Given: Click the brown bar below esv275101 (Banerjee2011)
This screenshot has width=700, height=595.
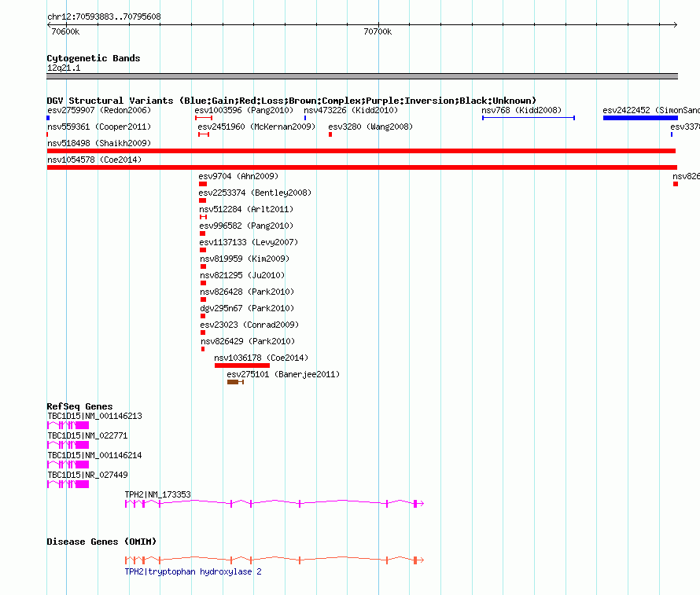Looking at the screenshot, I should (235, 382).
